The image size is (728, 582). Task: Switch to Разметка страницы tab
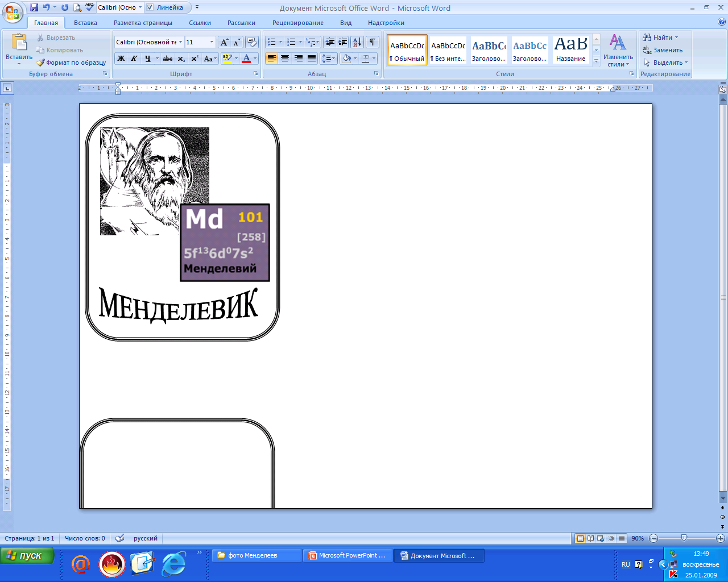143,23
